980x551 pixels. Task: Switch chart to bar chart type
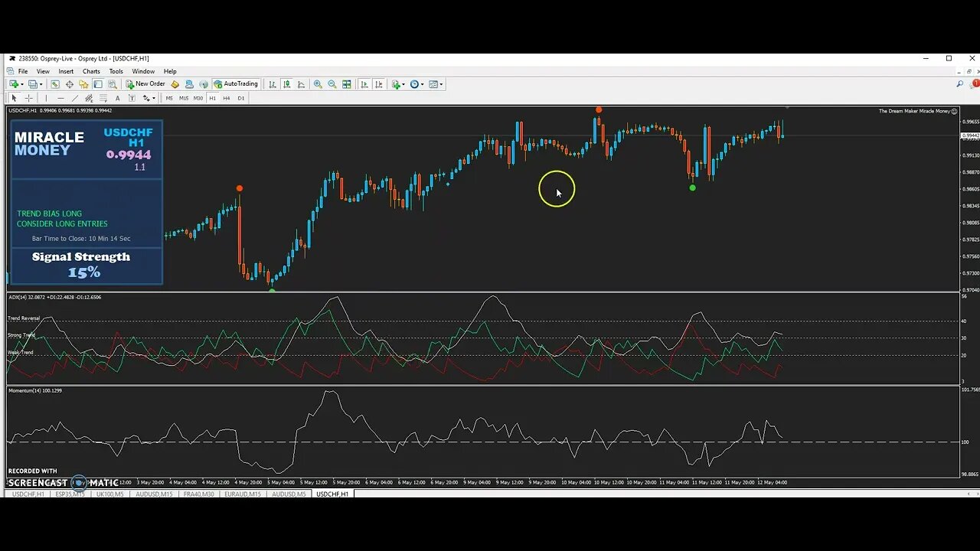(x=272, y=84)
